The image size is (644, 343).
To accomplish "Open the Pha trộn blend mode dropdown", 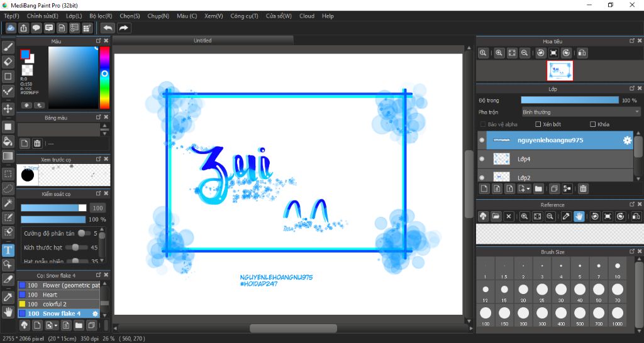I will click(580, 112).
